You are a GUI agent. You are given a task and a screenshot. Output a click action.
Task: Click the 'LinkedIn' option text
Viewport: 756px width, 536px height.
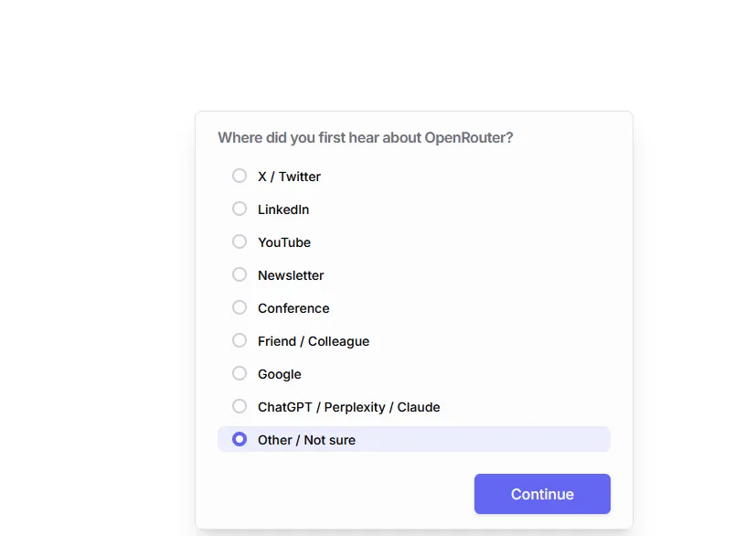[283, 209]
